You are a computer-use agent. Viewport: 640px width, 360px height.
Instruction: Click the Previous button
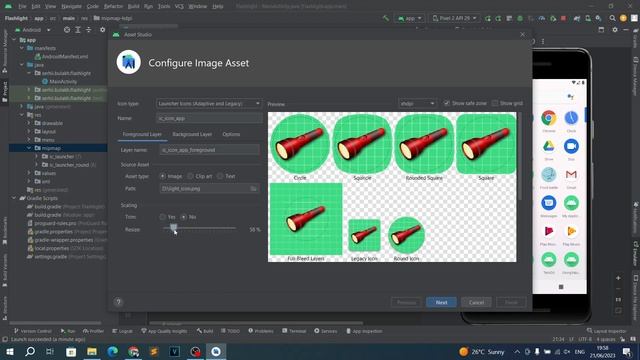tap(406, 302)
